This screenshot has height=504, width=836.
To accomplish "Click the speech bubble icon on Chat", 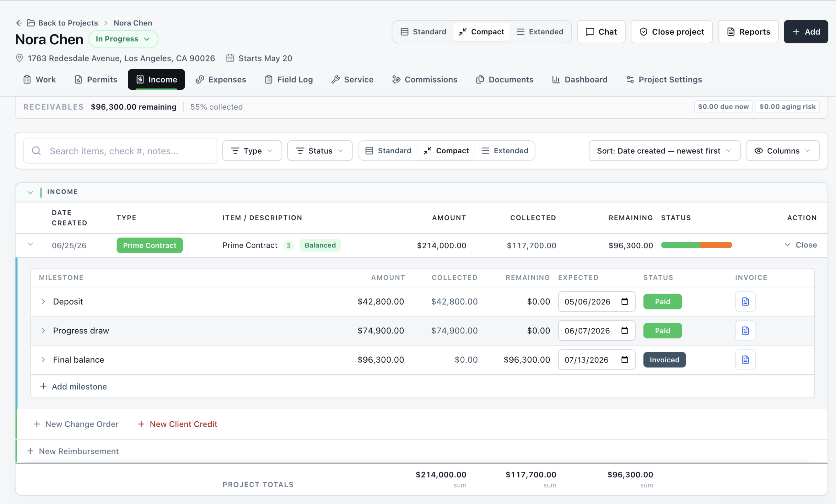I will pyautogui.click(x=590, y=32).
